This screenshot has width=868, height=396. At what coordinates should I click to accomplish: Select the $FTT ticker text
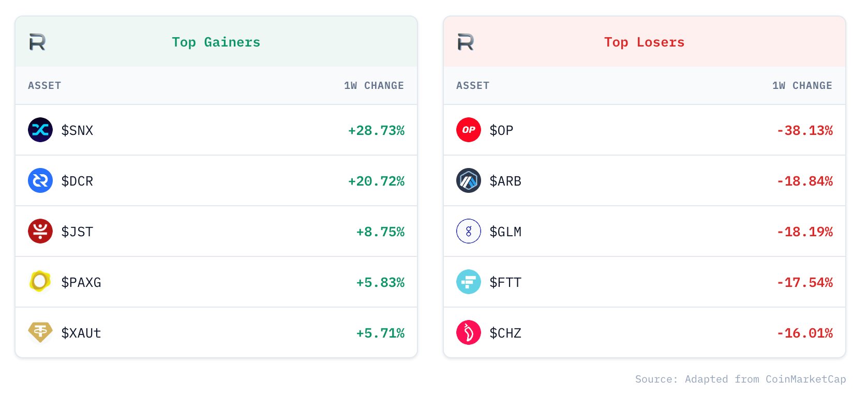pyautogui.click(x=505, y=282)
